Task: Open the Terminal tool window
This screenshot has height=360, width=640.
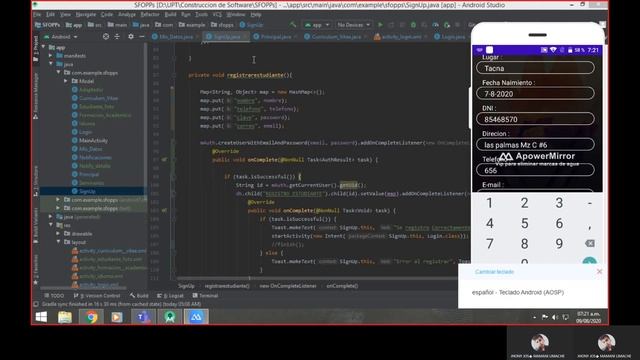Action: point(206,295)
